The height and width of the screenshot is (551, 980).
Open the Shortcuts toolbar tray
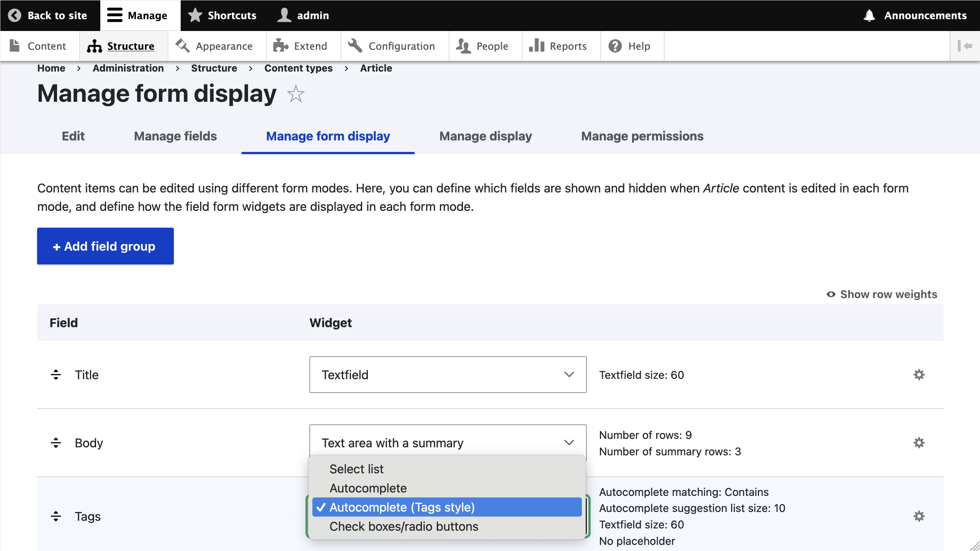(223, 15)
